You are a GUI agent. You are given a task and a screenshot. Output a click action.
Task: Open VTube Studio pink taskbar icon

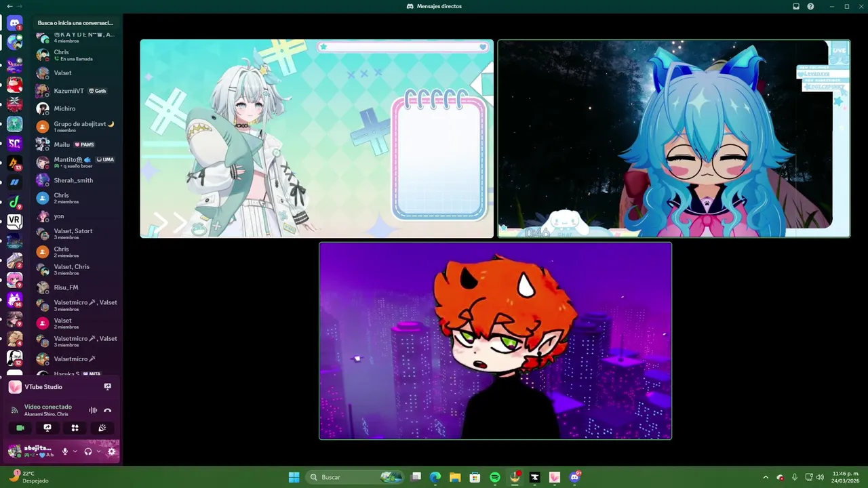[x=555, y=477]
